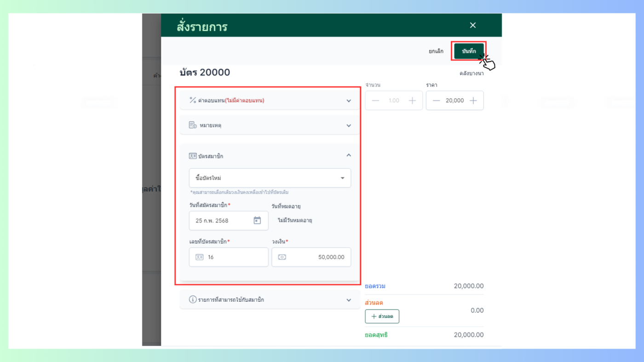The image size is (644, 362).
Task: Click the คลังบางนา warehouse text
Action: click(471, 74)
